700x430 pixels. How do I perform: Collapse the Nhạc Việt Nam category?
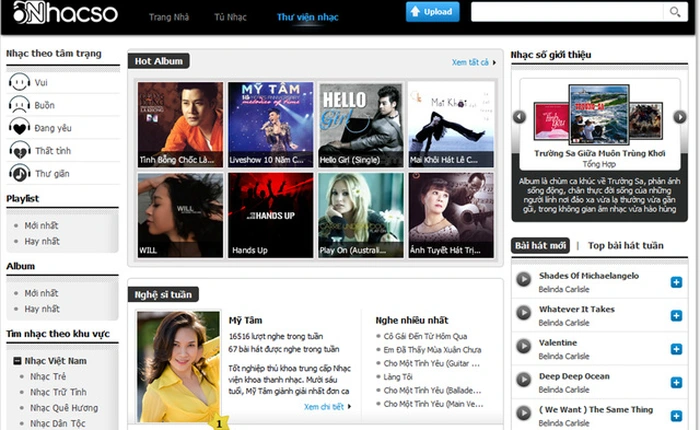17,360
